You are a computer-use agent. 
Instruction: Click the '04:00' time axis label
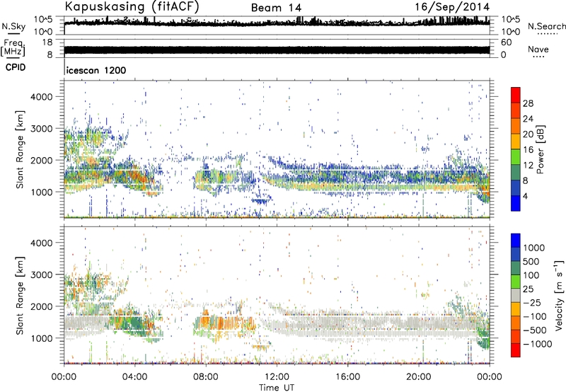click(x=134, y=377)
